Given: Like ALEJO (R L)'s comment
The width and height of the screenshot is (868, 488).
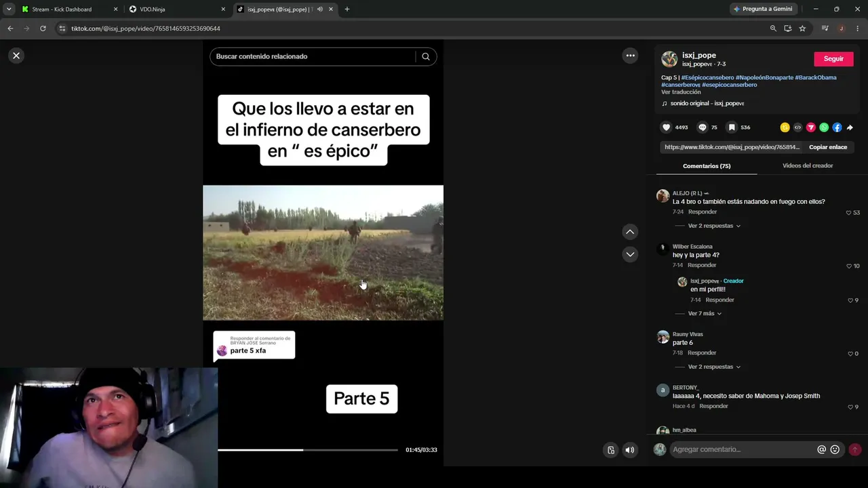Looking at the screenshot, I should pos(848,213).
